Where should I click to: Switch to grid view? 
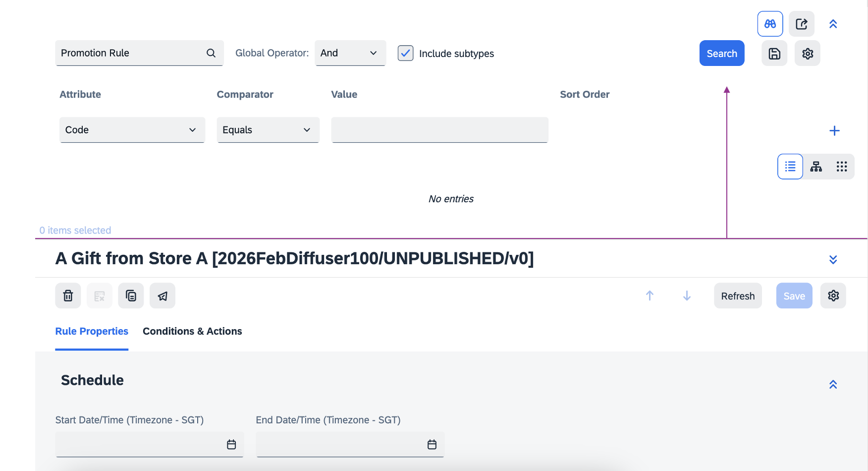841,167
